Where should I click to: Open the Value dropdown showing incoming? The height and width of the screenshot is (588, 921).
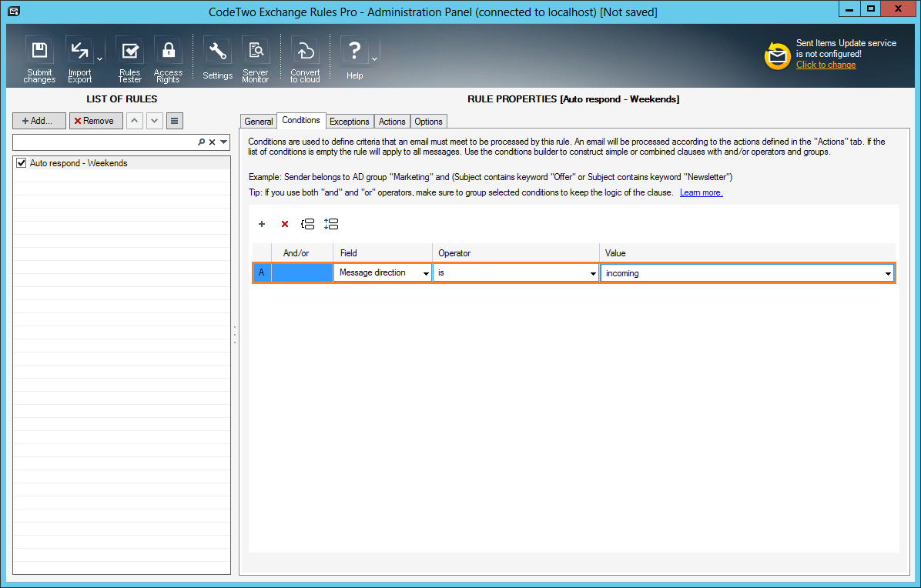tap(888, 273)
